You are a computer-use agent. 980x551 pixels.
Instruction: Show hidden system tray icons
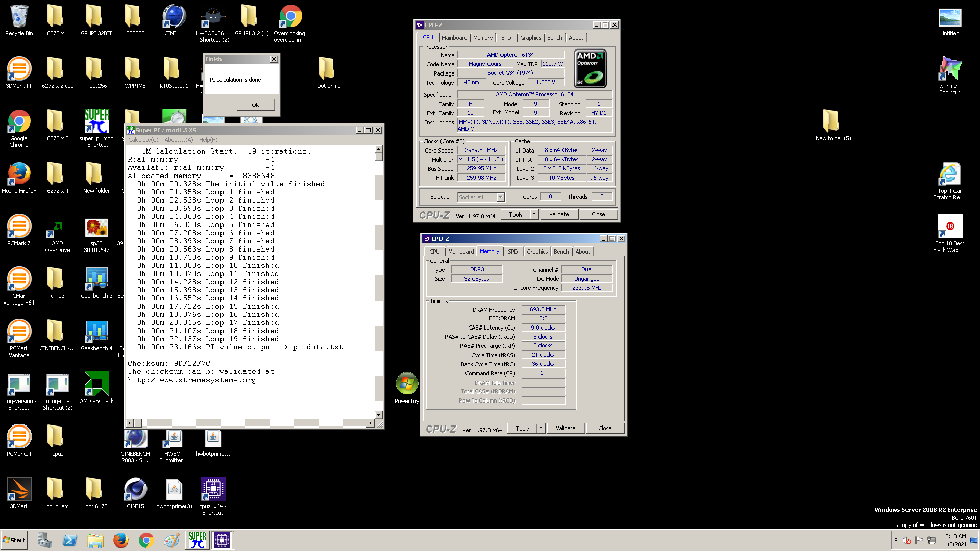[896, 540]
